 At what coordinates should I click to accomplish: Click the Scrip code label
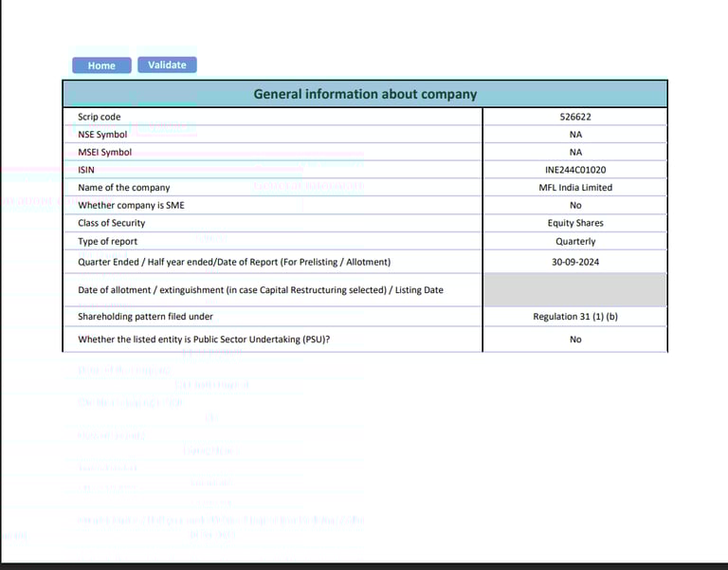point(99,117)
